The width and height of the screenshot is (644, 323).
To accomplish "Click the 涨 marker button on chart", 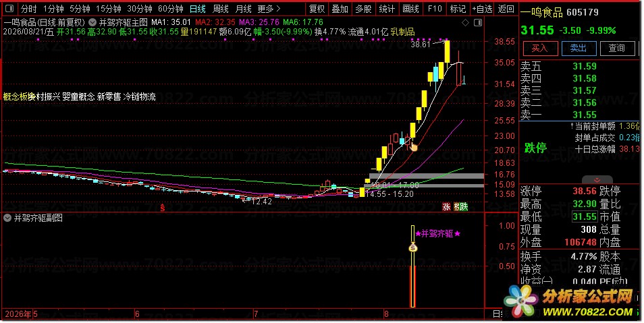I will 446,207.
